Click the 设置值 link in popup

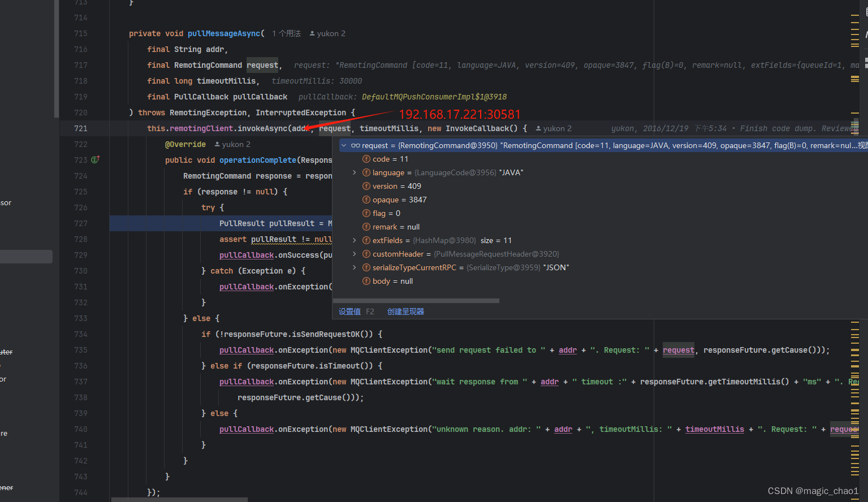[x=349, y=311]
